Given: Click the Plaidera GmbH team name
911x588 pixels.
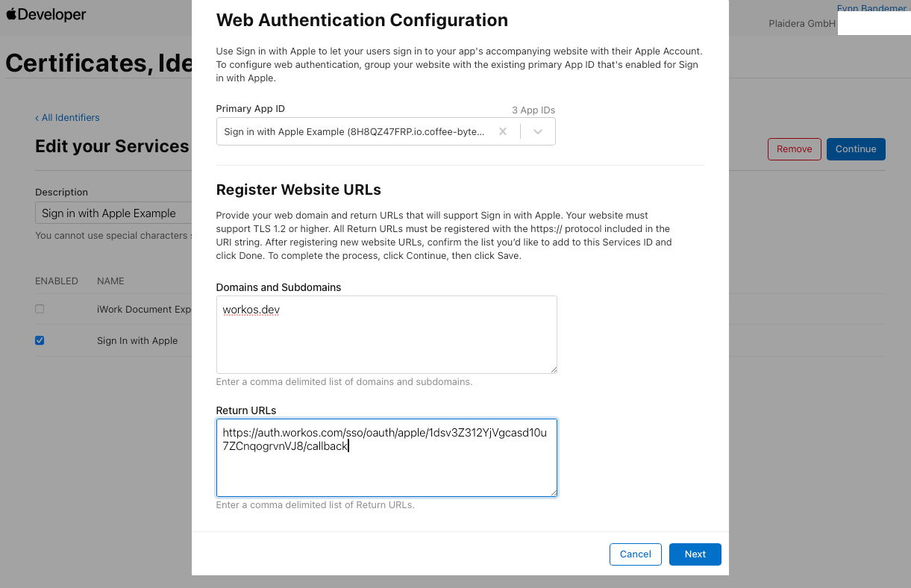Looking at the screenshot, I should click(801, 24).
